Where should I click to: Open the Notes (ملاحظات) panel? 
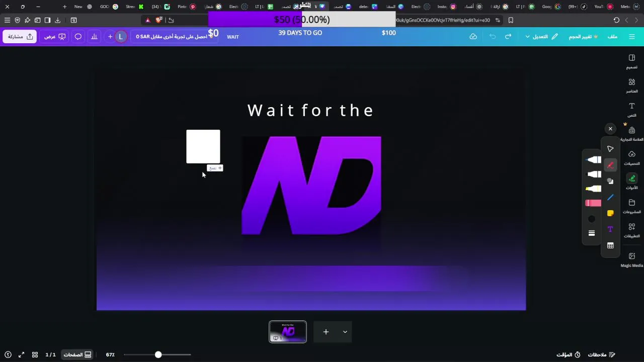(601, 354)
